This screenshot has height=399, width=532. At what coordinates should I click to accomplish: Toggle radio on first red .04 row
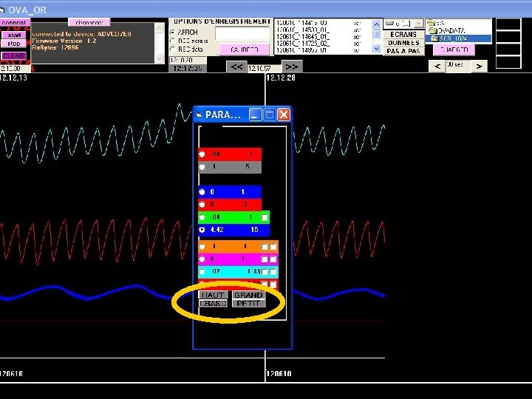click(x=202, y=154)
